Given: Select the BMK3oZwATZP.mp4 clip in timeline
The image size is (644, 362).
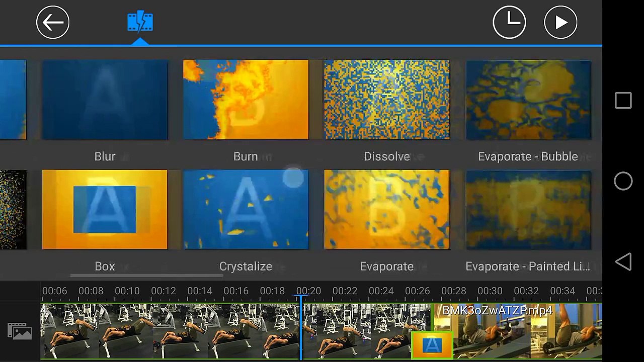Looking at the screenshot, I should 518,331.
